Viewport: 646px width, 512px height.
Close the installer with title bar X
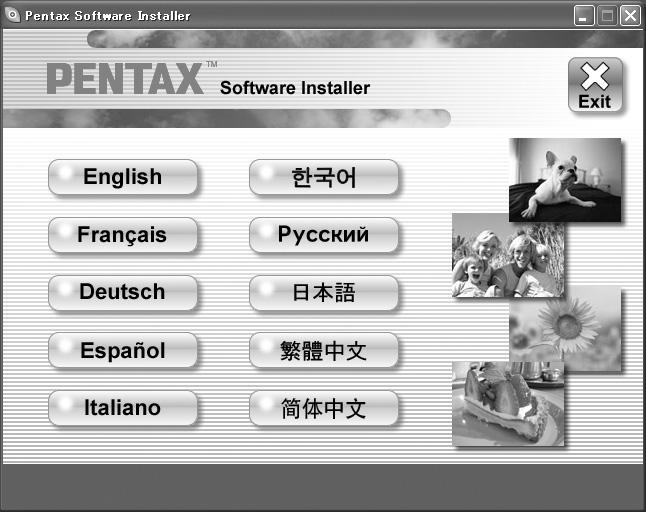[x=630, y=16]
